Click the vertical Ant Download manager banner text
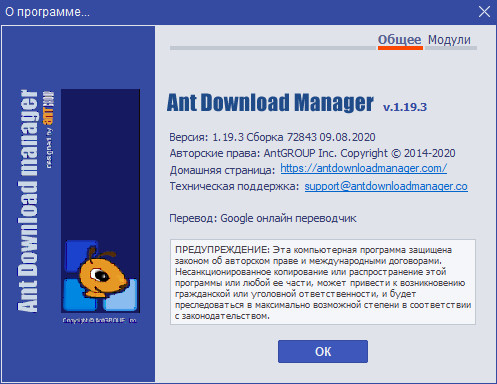Screen dimensions: 497x384 pyautogui.click(x=28, y=201)
